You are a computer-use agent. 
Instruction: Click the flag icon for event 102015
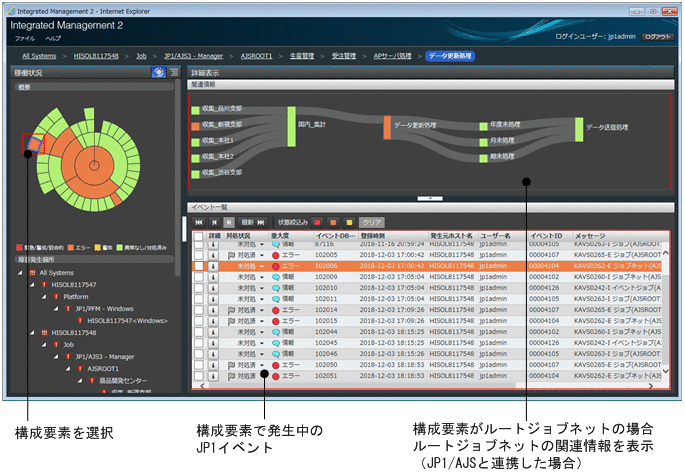pyautogui.click(x=232, y=321)
